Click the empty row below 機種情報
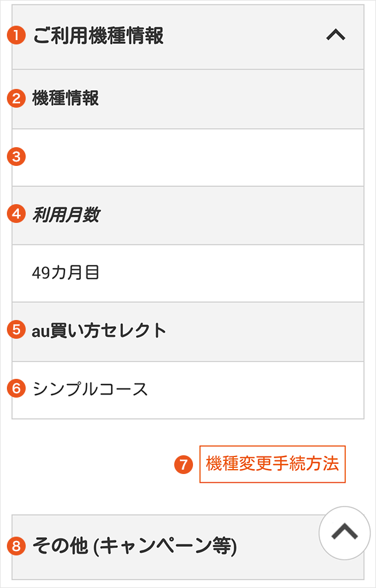This screenshot has width=376, height=588. (188, 157)
